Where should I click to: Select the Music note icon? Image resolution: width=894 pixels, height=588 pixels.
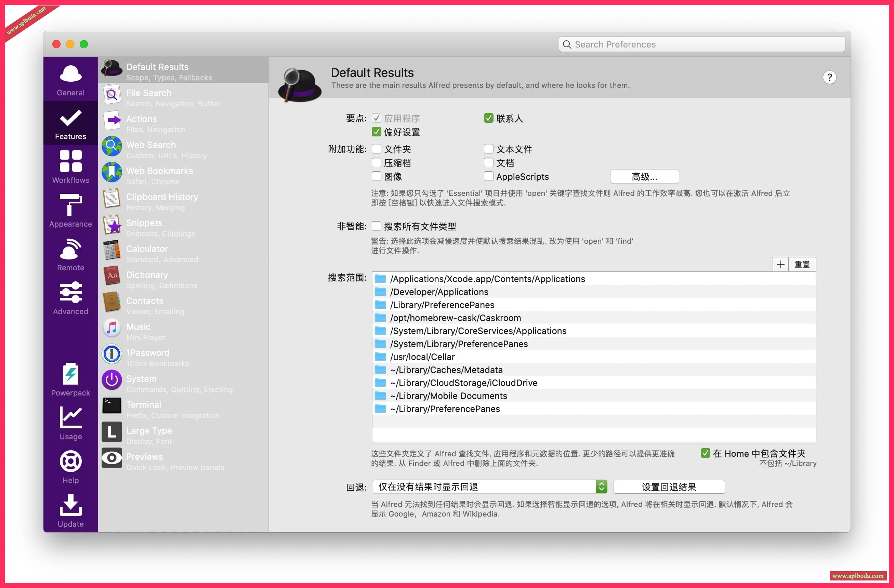tap(112, 328)
